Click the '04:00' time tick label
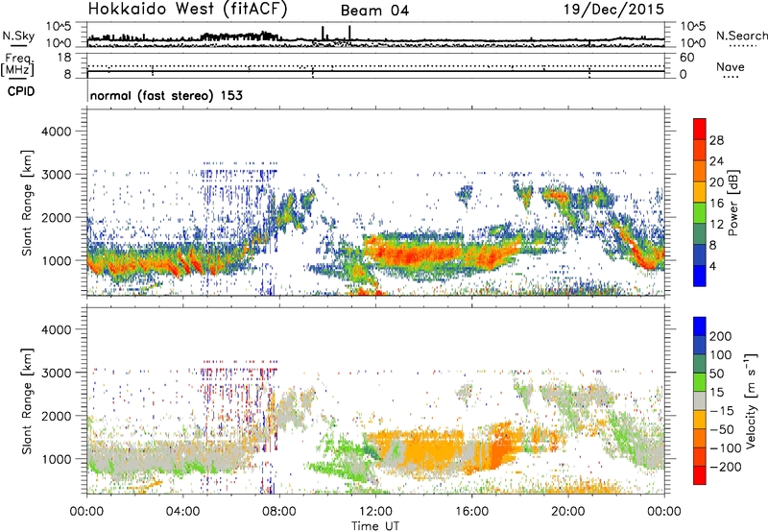768x532 pixels. 183,512
